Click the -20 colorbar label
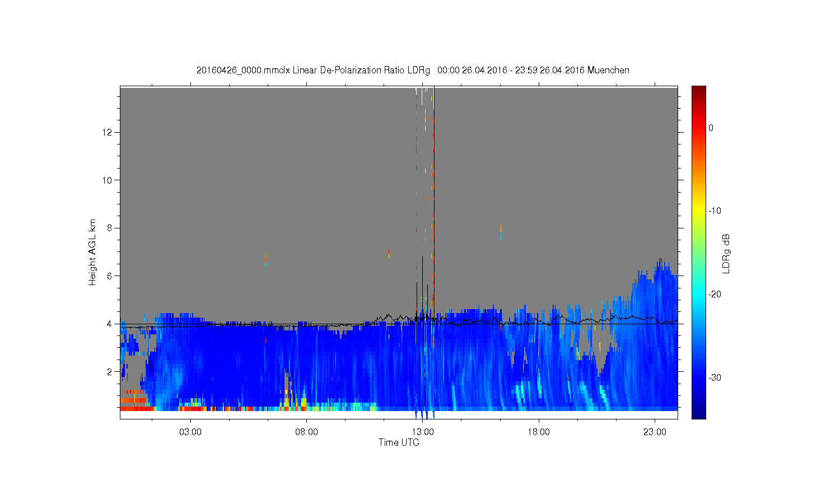This screenshot has height=504, width=840. 715,294
